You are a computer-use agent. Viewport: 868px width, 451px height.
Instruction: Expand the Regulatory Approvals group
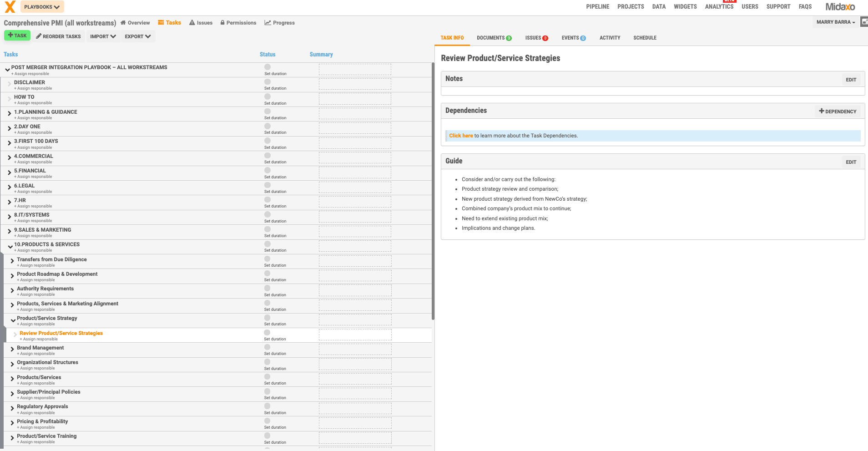(x=12, y=408)
